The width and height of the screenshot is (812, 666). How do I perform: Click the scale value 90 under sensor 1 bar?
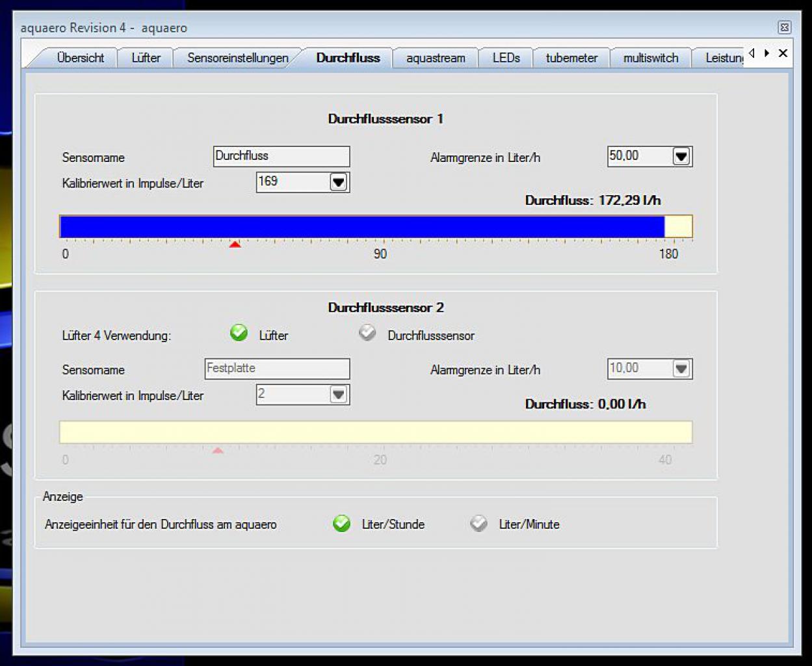point(380,254)
